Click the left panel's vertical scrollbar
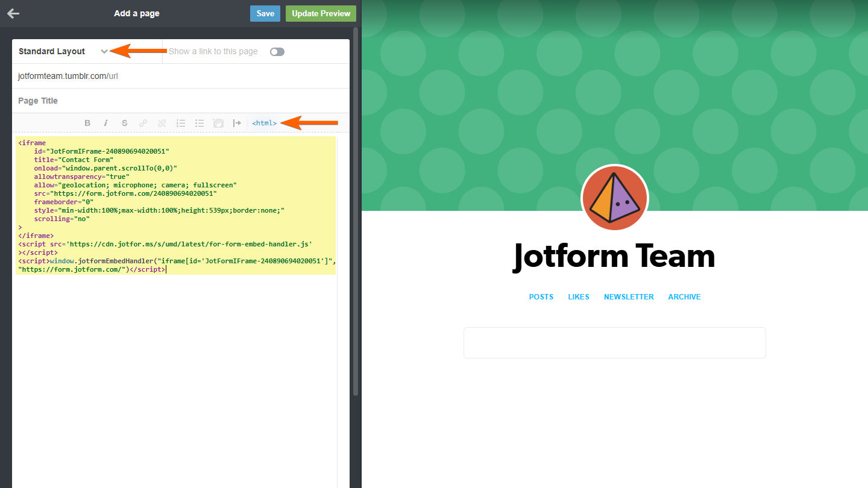Screen dimensions: 868x488 point(356,211)
